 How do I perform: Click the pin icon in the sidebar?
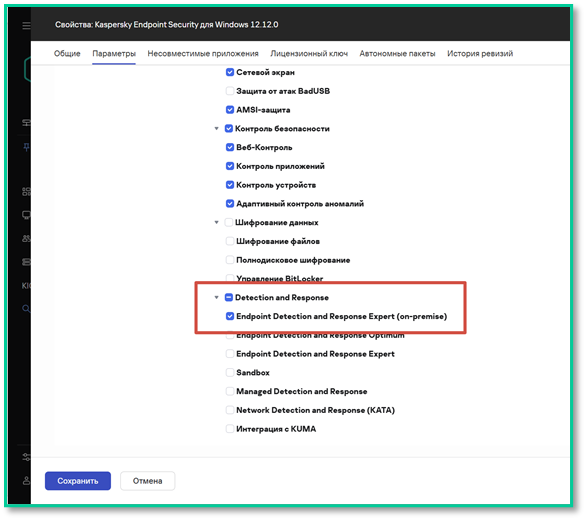click(x=26, y=147)
